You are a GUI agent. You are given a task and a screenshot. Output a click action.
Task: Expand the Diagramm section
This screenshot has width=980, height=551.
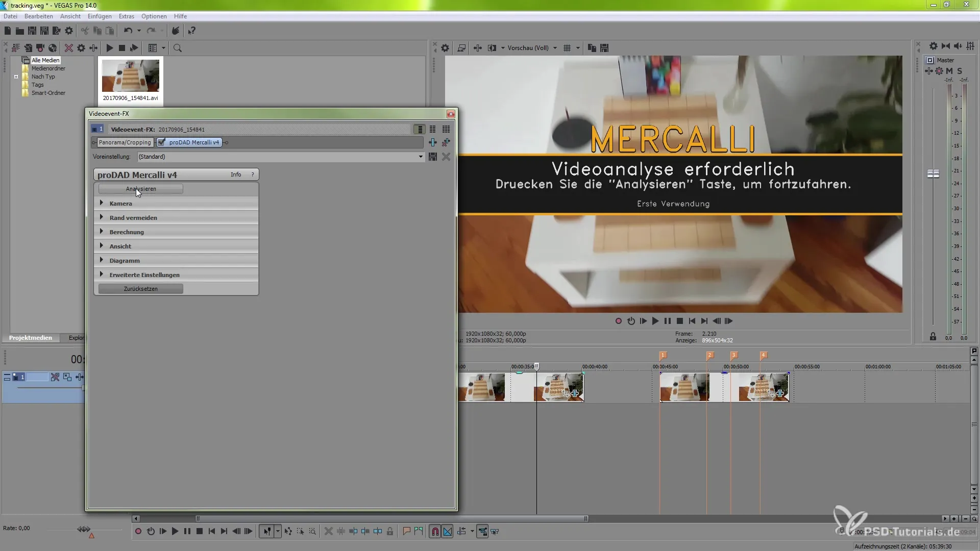click(176, 260)
